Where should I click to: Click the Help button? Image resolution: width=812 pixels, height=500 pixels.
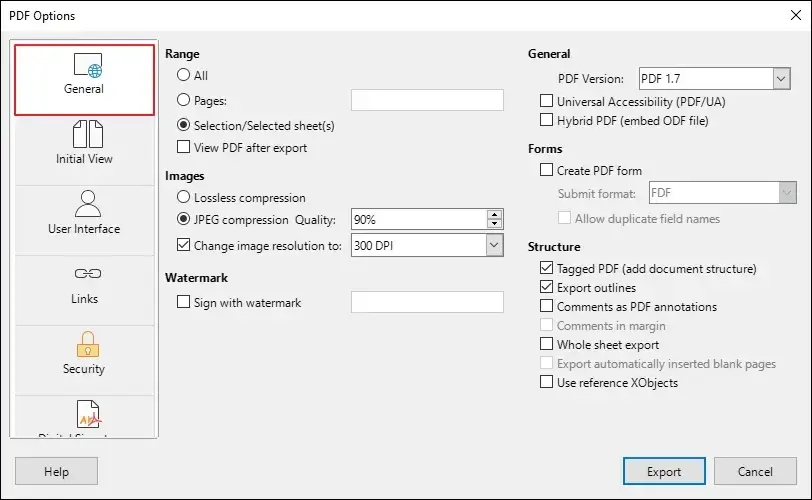point(56,472)
